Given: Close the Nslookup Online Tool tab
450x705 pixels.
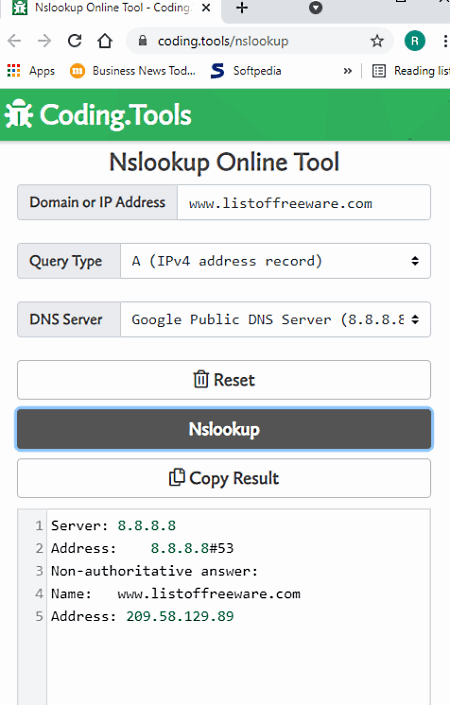Looking at the screenshot, I should click(x=206, y=8).
